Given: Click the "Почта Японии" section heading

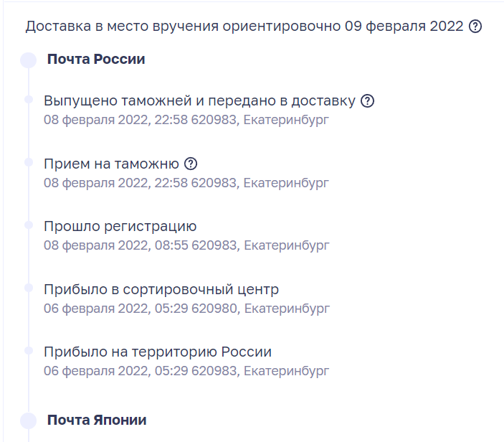Looking at the screenshot, I should click(97, 420).
